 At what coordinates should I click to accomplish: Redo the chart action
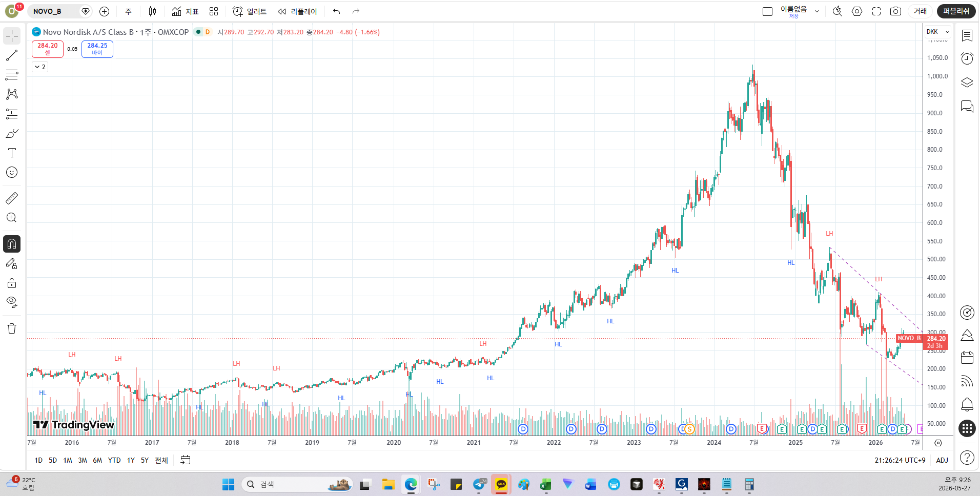click(x=356, y=11)
